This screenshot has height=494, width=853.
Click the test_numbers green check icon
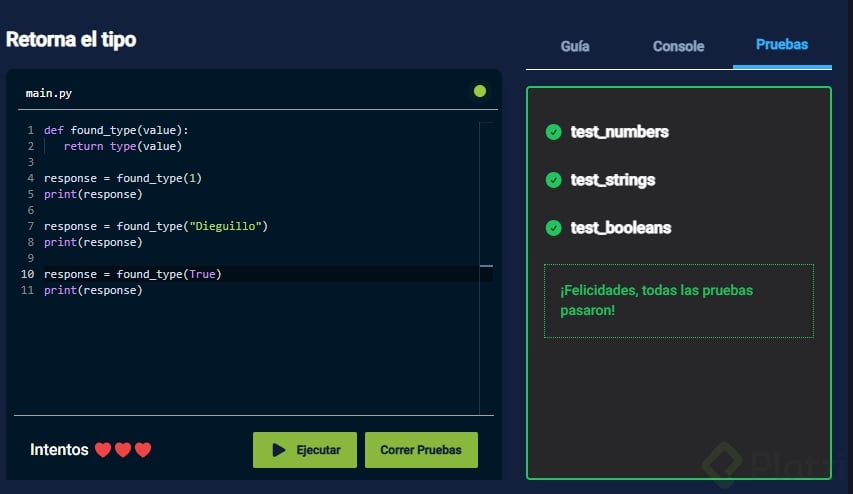pos(553,132)
